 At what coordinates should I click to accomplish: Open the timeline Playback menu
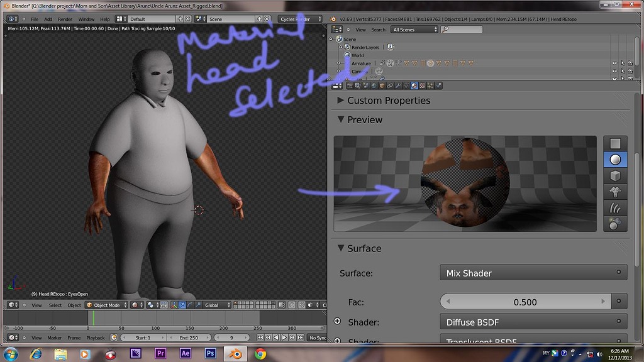pos(96,337)
